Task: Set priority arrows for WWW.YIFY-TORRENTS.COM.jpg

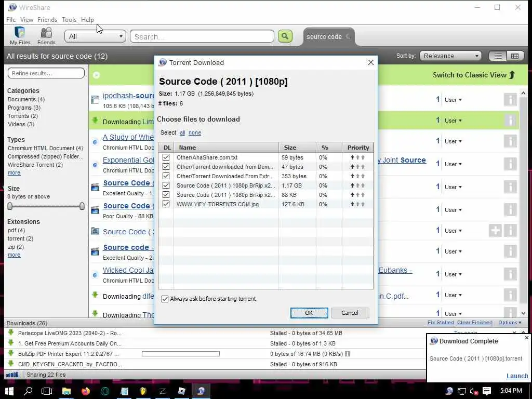Action: tap(357, 204)
